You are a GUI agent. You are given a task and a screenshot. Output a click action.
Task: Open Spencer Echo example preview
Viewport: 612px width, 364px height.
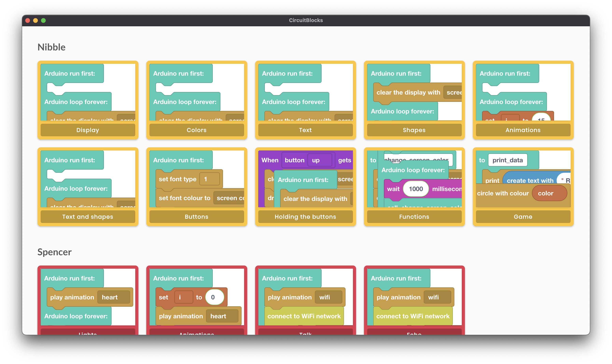pyautogui.click(x=414, y=297)
